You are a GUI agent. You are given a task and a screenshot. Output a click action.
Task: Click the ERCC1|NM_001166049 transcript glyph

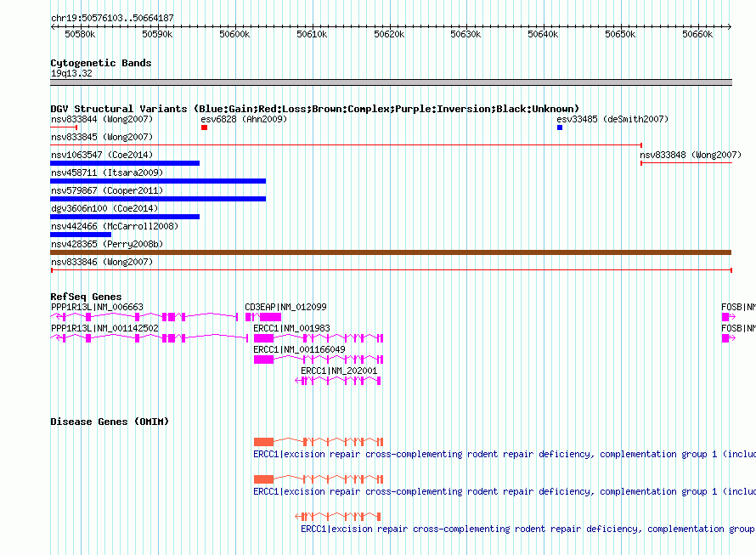click(x=319, y=360)
